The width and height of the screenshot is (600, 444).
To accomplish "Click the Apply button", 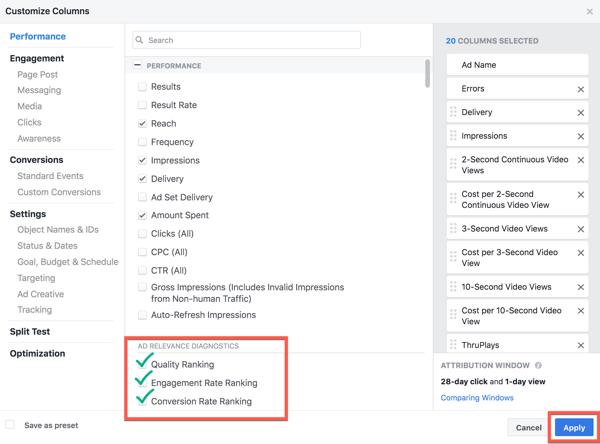I will click(574, 428).
